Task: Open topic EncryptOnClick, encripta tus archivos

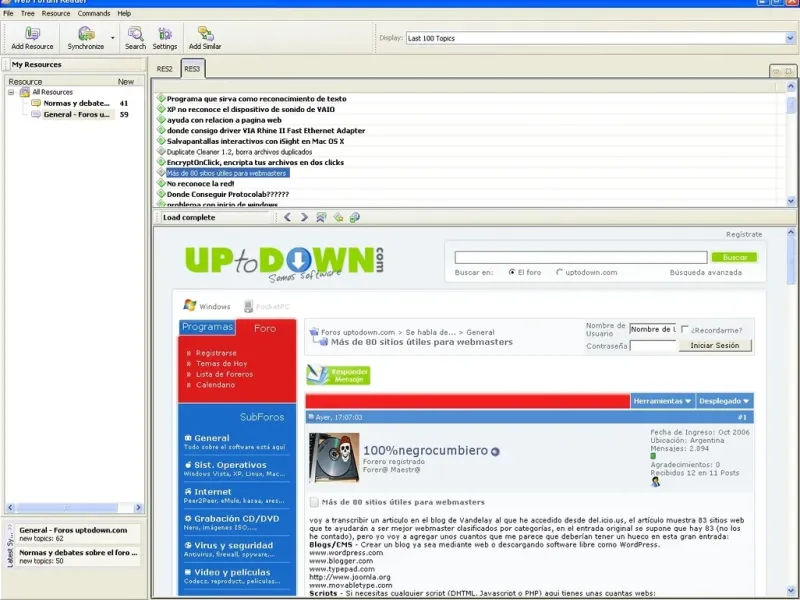Action: (x=255, y=162)
